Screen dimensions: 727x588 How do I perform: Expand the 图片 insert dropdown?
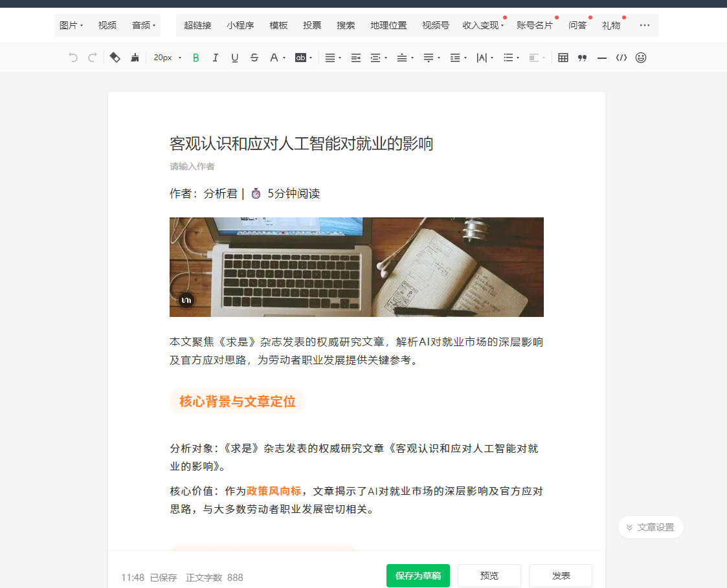71,25
